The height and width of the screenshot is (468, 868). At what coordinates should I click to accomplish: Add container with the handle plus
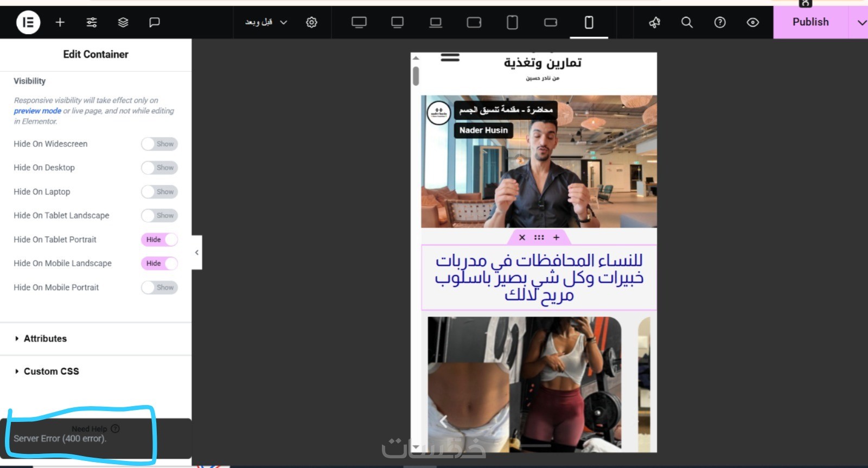pos(556,238)
